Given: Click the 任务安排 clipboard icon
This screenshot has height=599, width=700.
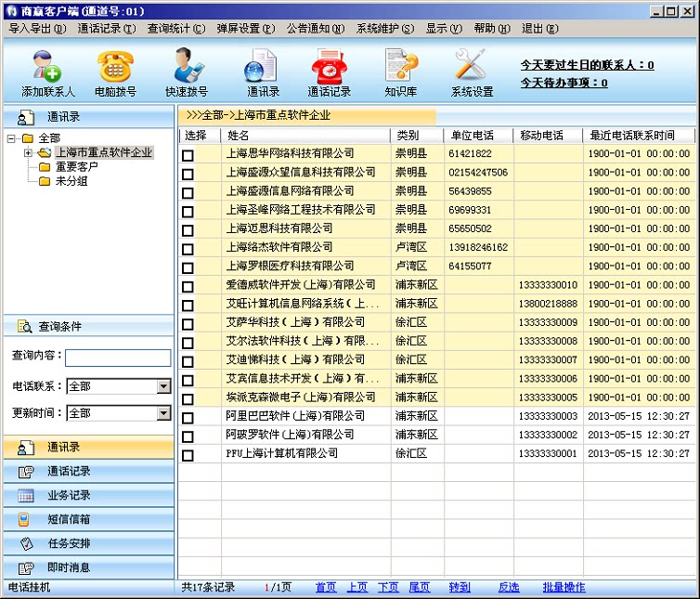Looking at the screenshot, I should [x=27, y=543].
